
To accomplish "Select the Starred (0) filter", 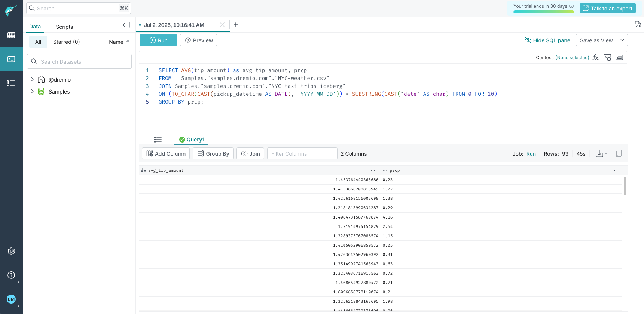I will 66,42.
